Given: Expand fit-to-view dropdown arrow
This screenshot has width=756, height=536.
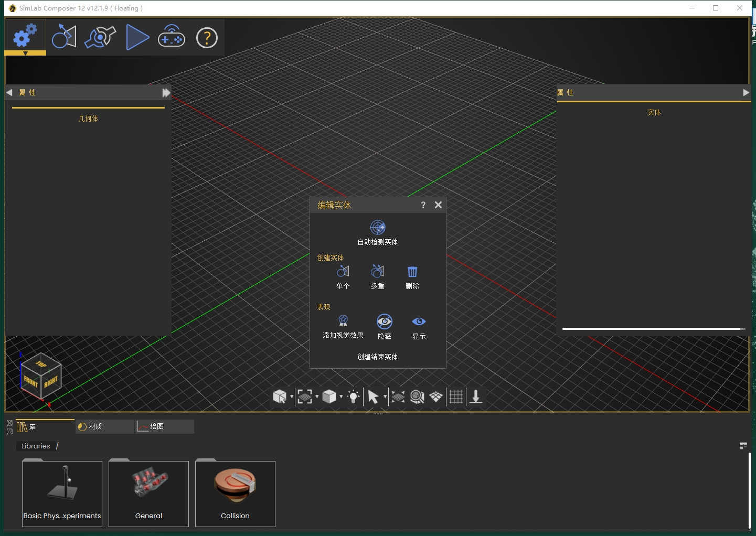Looking at the screenshot, I should click(317, 397).
